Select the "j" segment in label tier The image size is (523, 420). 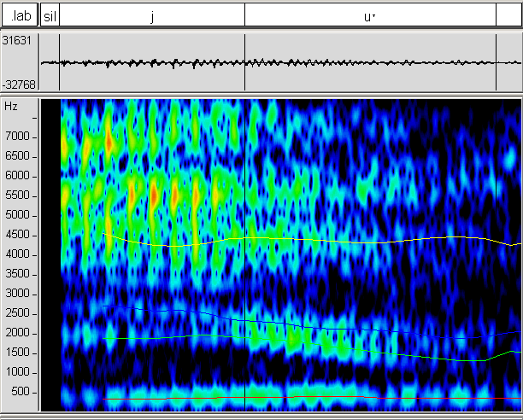point(152,15)
